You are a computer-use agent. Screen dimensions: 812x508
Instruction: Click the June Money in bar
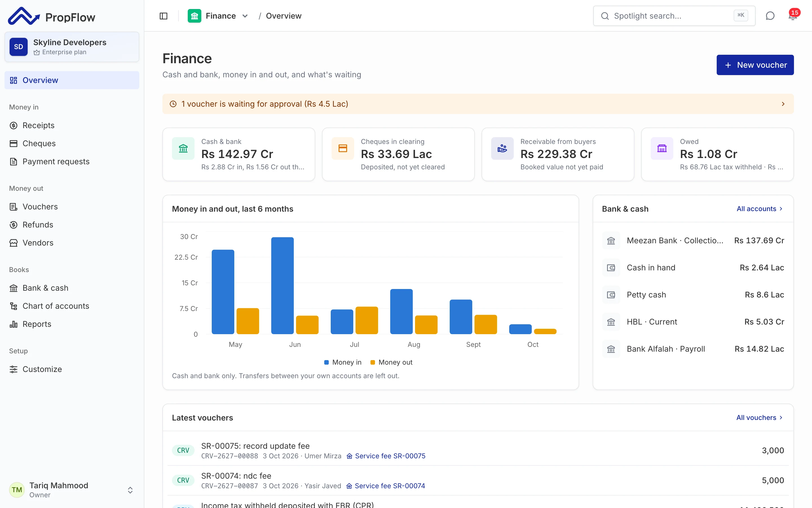283,286
